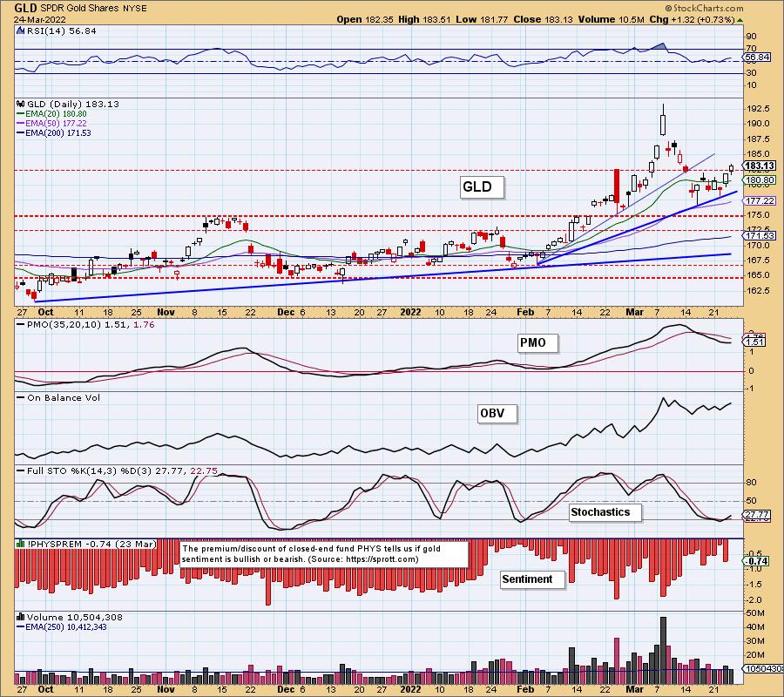This screenshot has width=784, height=697.
Task: Click the bar icon beside !PHYSPREM label
Action: coord(21,544)
